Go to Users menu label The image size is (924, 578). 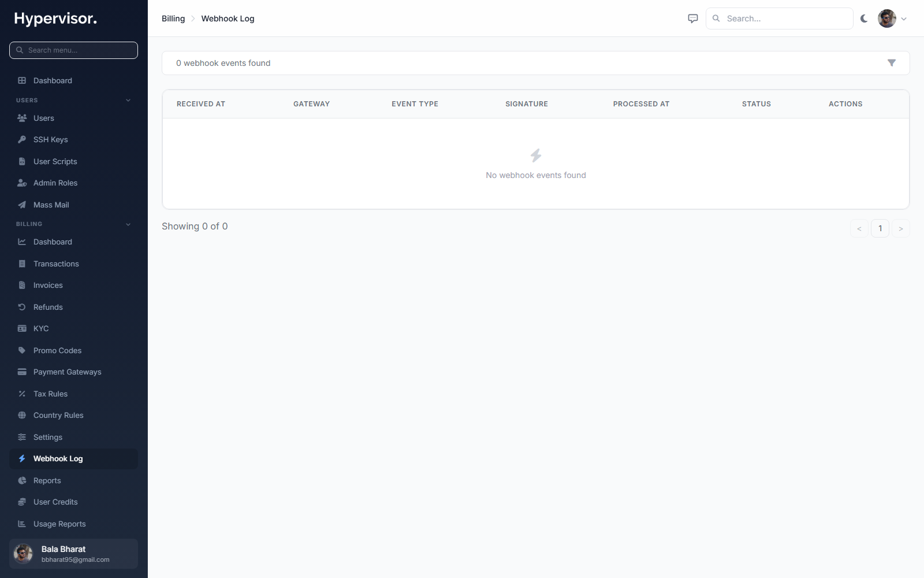coord(44,118)
